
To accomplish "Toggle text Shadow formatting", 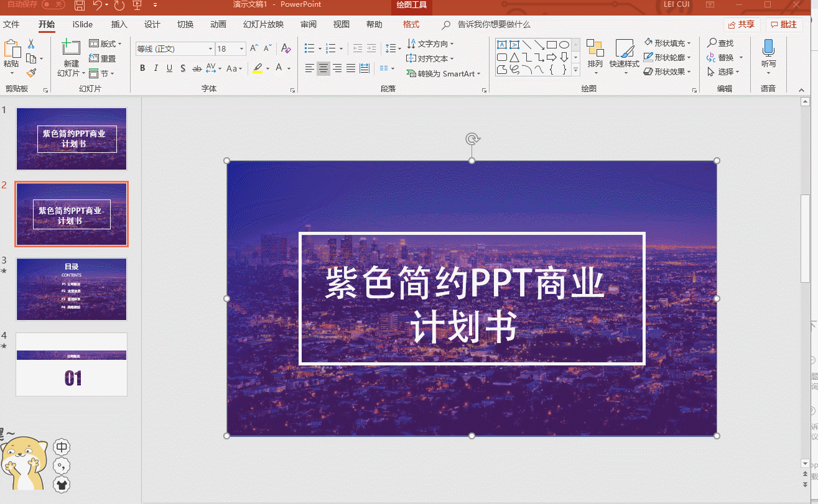I will (x=183, y=68).
